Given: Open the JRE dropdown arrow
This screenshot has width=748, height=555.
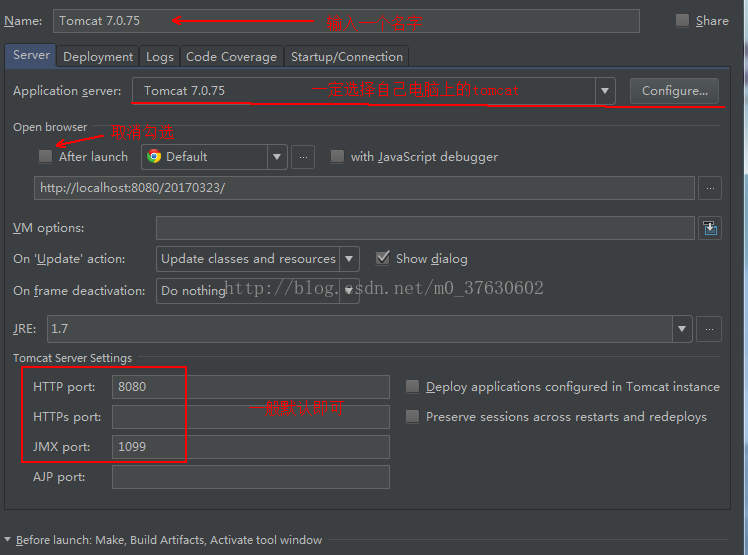Looking at the screenshot, I should coord(682,329).
